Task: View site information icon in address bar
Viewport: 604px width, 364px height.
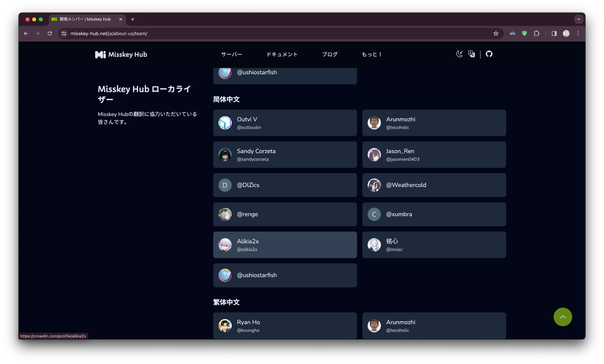Action: pyautogui.click(x=64, y=34)
